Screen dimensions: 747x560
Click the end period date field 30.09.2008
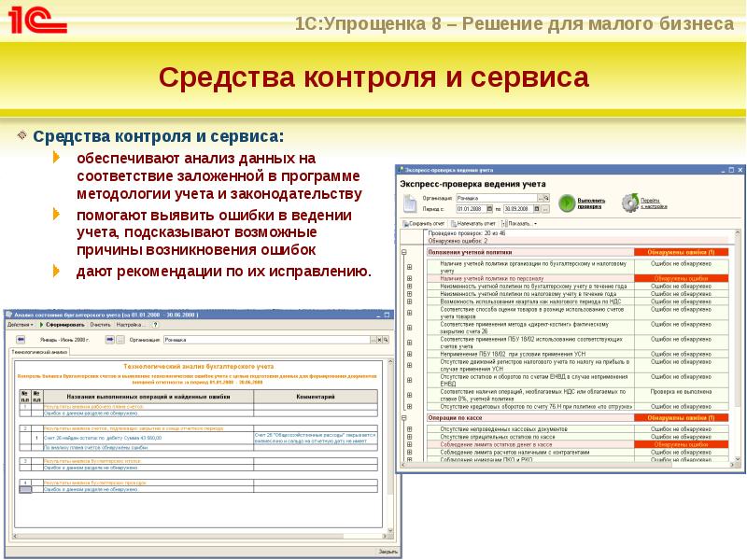click(518, 209)
